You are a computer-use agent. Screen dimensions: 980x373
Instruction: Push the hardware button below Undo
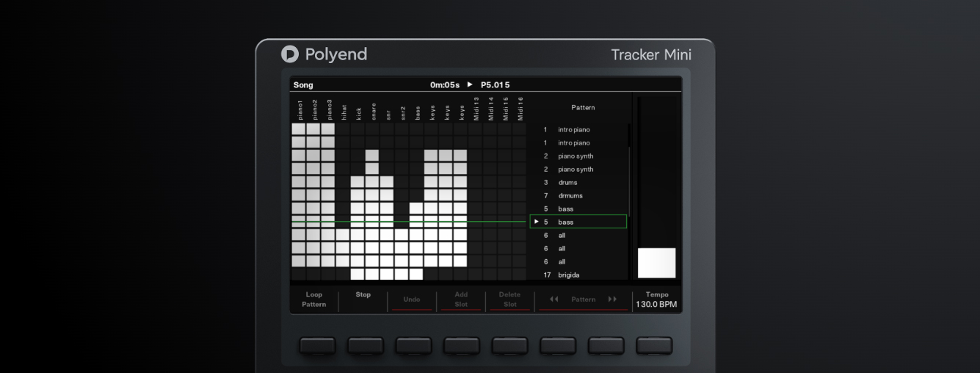pos(413,346)
